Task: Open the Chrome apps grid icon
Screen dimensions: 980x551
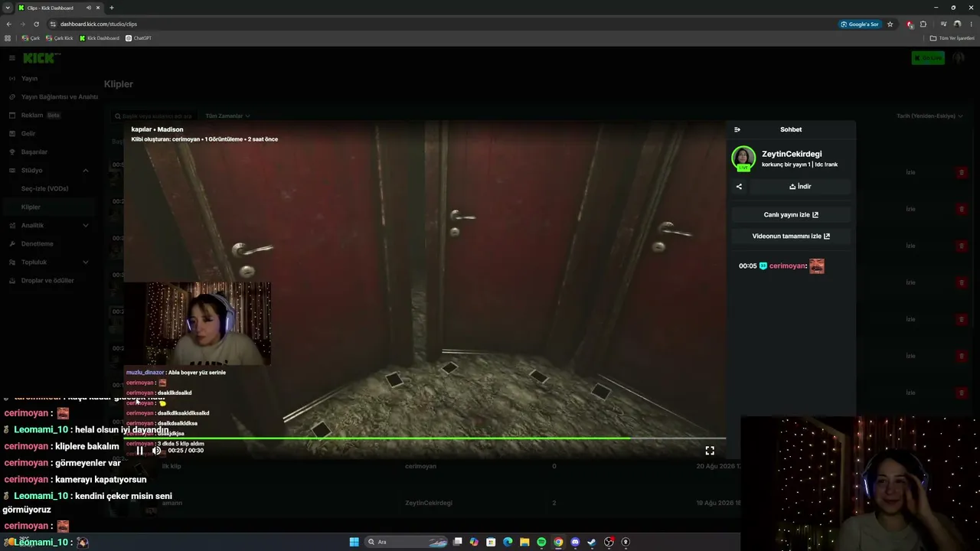Action: (8, 38)
